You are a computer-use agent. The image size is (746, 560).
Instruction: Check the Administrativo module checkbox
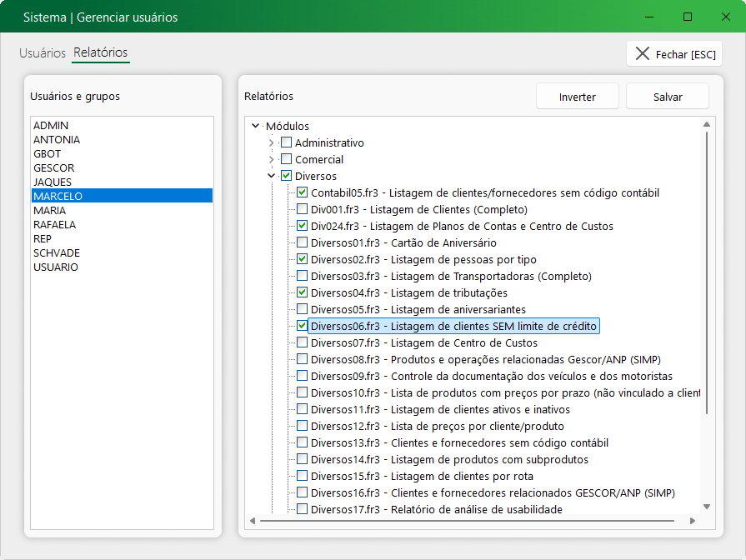(286, 142)
